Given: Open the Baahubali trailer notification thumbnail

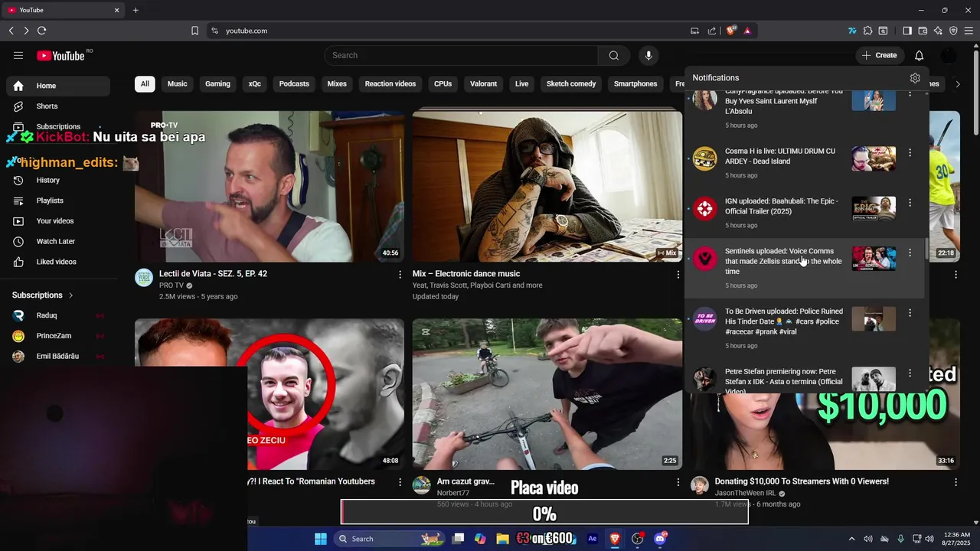Looking at the screenshot, I should [874, 208].
